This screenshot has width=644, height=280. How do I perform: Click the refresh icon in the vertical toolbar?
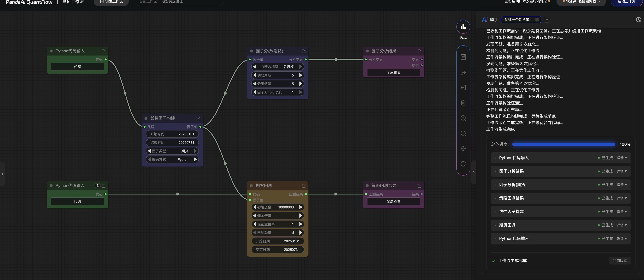[x=463, y=164]
